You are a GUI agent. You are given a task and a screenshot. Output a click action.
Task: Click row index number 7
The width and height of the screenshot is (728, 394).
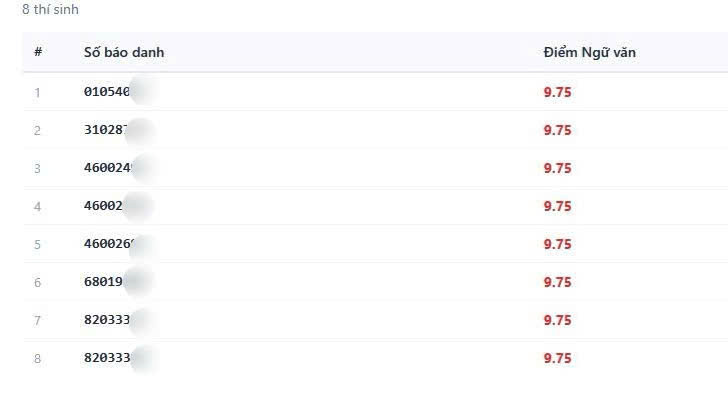38,321
